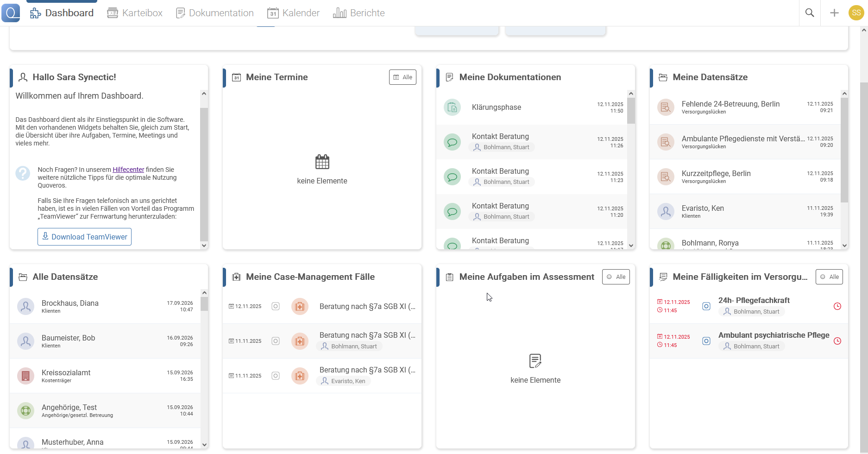
Task: Open the Kalender tab
Action: (294, 13)
